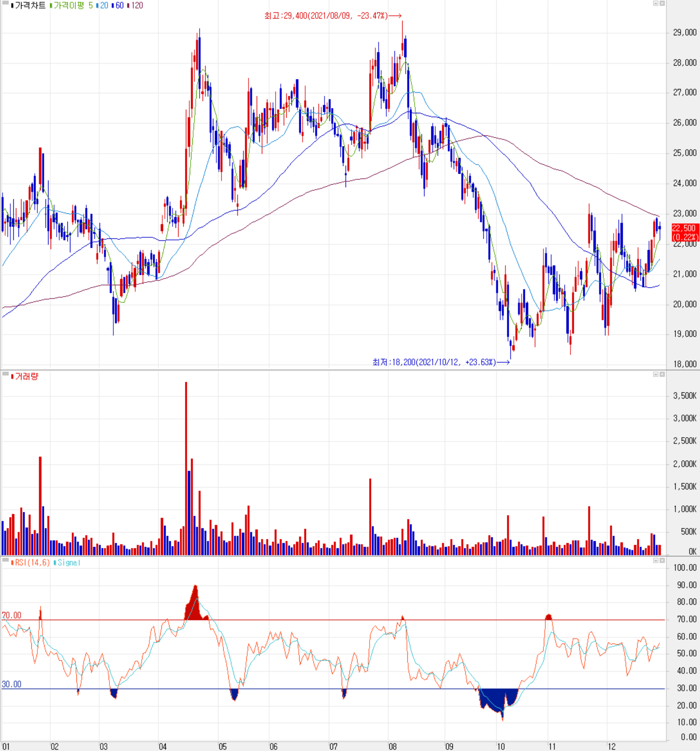Select the 가격이평 5 moving average legend

(x=71, y=6)
